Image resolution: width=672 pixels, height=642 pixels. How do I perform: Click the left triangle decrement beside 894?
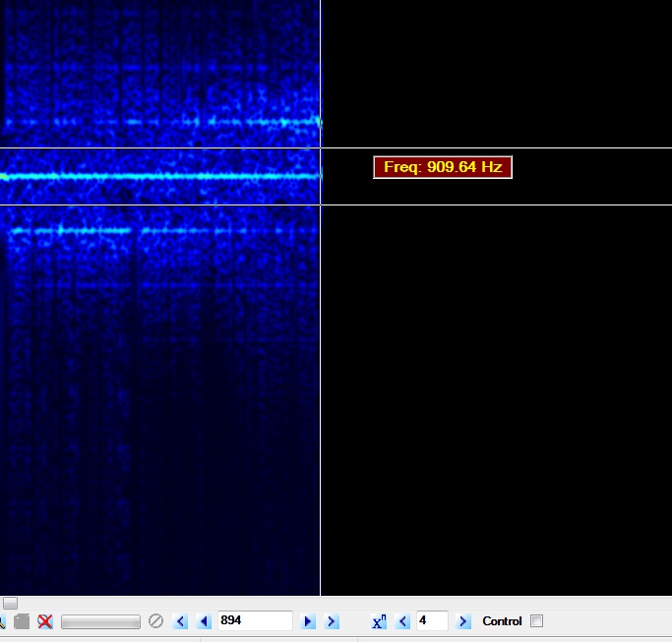tap(204, 621)
